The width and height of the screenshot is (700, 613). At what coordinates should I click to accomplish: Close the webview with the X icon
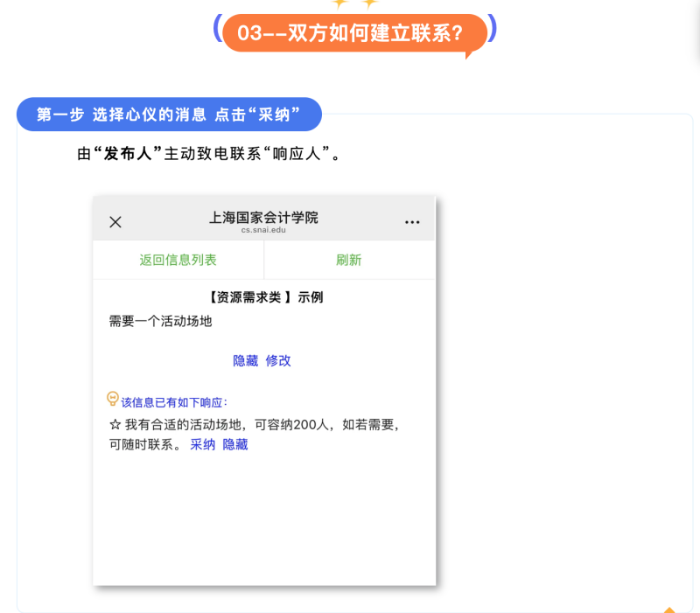pyautogui.click(x=115, y=222)
